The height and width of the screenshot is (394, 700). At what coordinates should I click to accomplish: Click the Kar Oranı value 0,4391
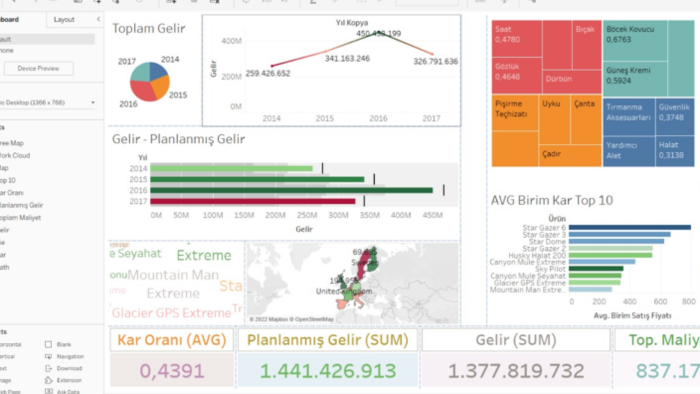point(172,371)
